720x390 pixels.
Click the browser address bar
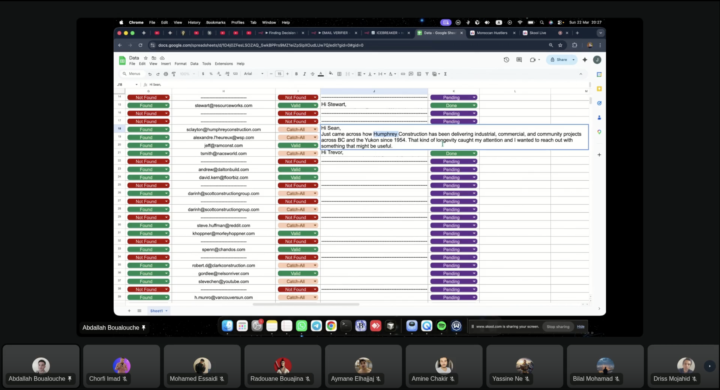349,45
